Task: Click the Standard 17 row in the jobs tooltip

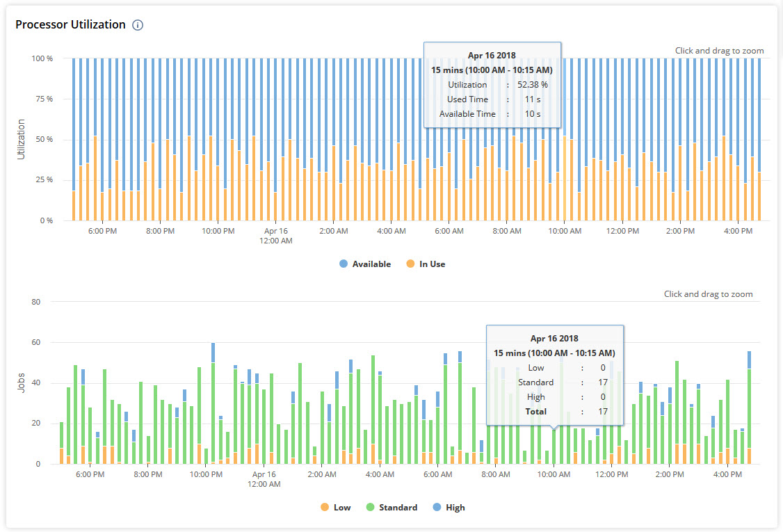Action: click(563, 382)
